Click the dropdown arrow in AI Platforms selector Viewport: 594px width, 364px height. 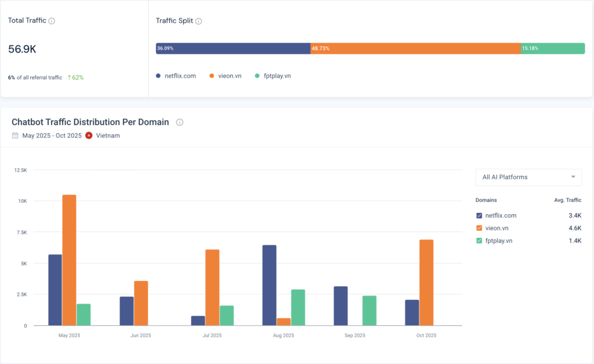[573, 177]
